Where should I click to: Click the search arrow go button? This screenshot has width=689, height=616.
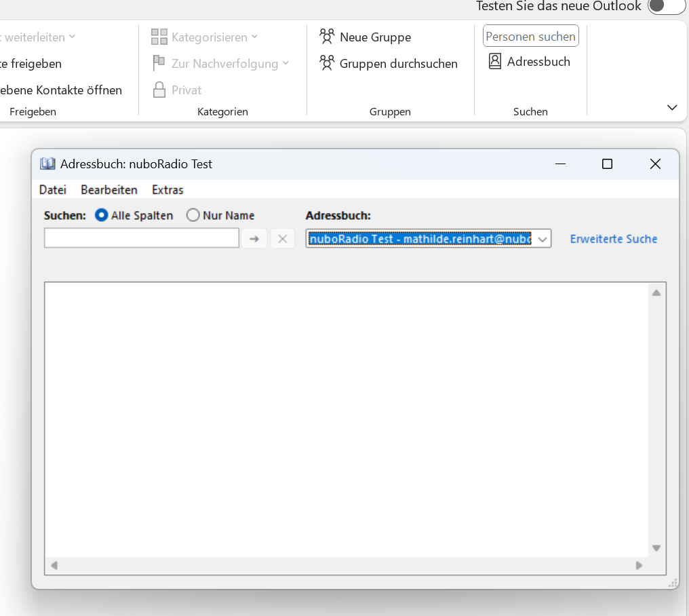[x=254, y=239]
